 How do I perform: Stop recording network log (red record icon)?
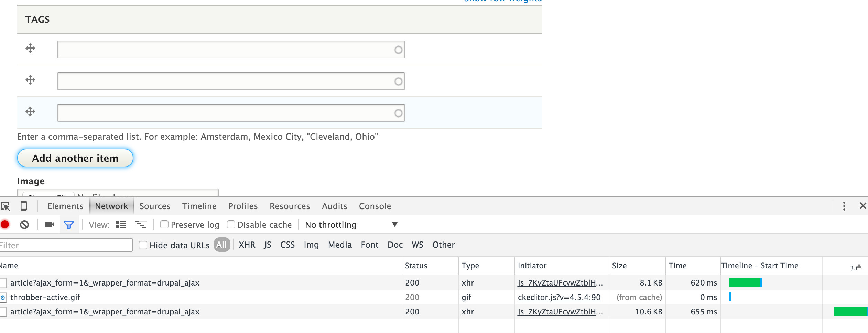(5, 224)
